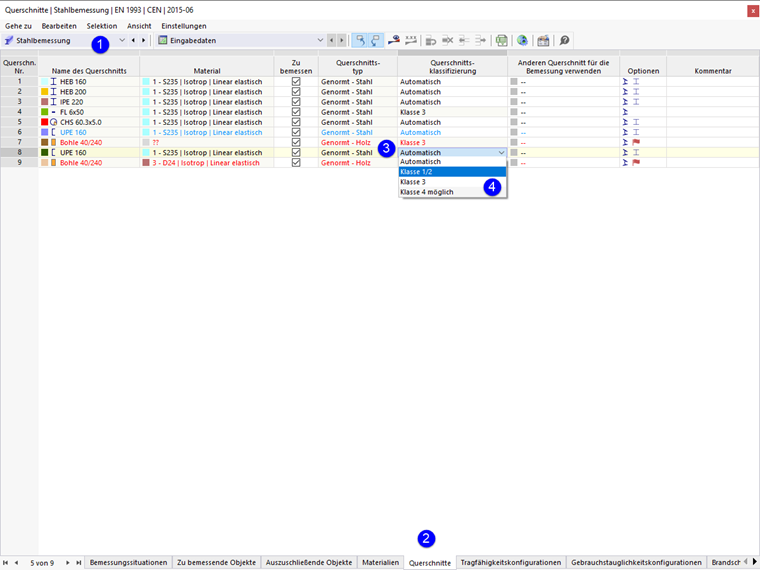Uncheck Zu bemessen for CHS 60.3x5.0
The height and width of the screenshot is (570, 760).
point(296,122)
